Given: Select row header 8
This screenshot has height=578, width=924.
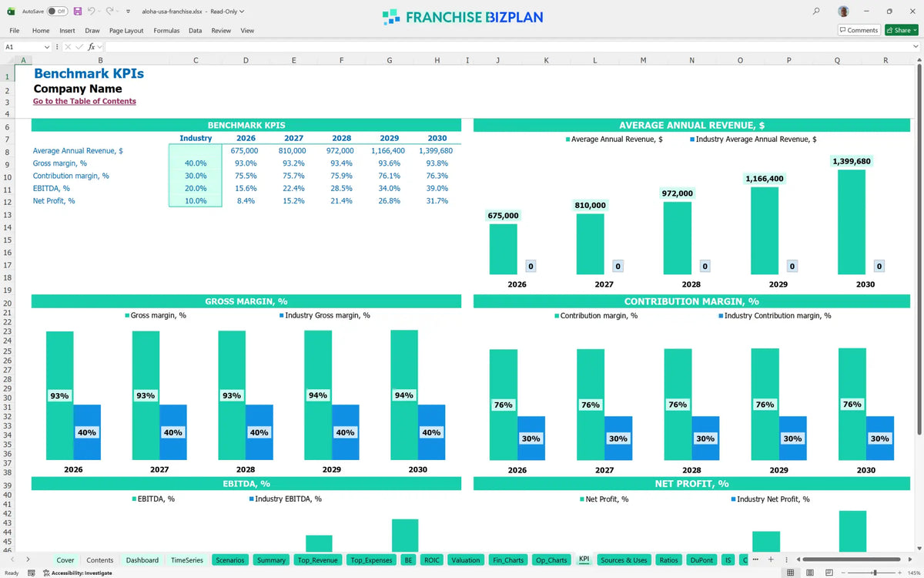Looking at the screenshot, I should click(x=7, y=151).
